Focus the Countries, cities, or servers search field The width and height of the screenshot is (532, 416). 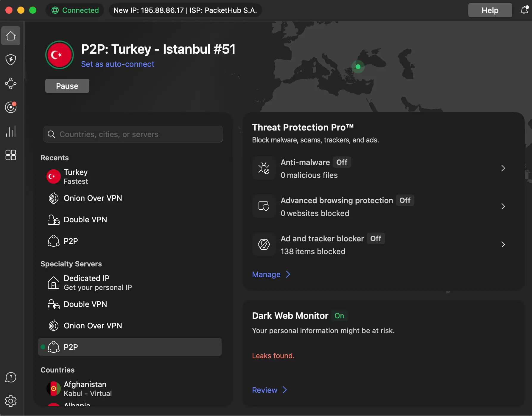point(137,134)
